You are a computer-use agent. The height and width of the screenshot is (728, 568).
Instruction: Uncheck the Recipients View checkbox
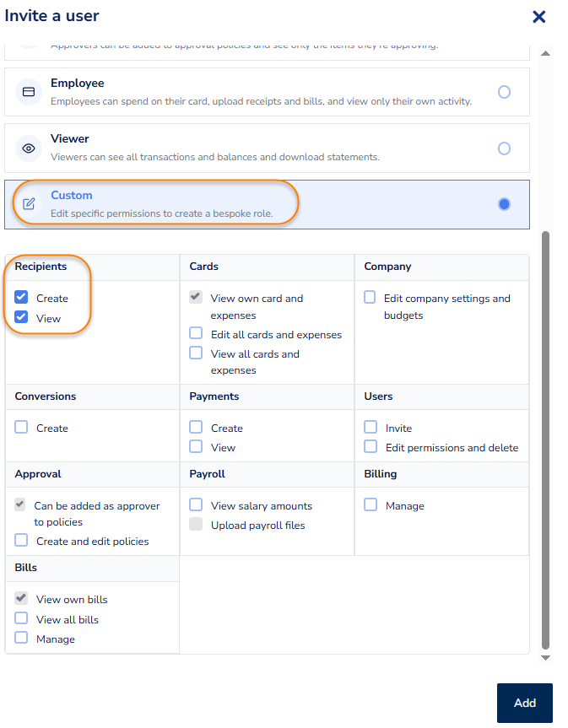coord(22,318)
